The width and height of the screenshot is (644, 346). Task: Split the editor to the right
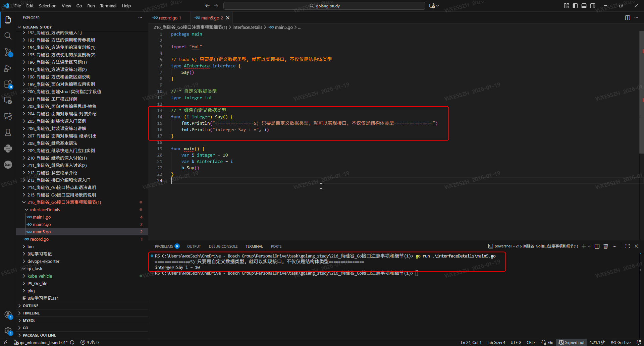(x=628, y=18)
